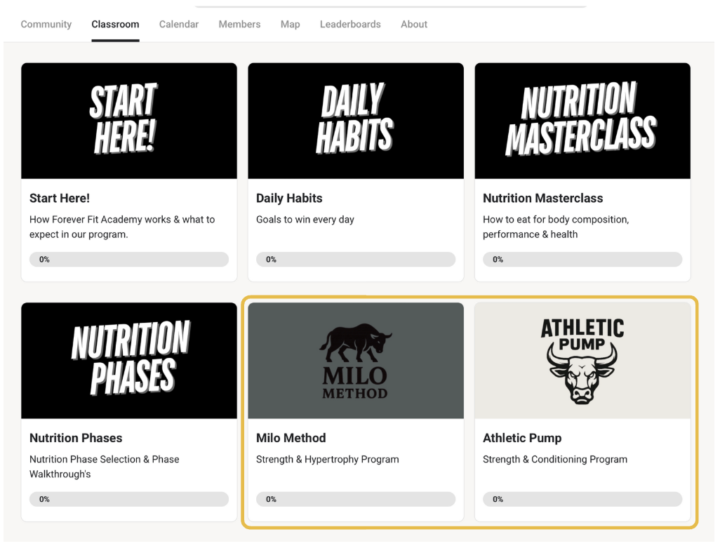Click the Daily Habits progress bar
The image size is (720, 546).
coord(356,259)
